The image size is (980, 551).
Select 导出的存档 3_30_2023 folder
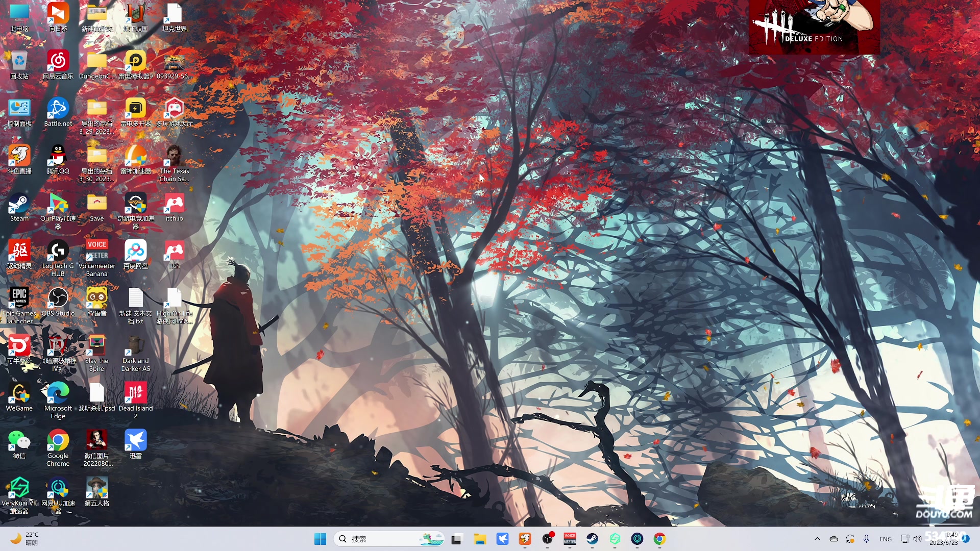coord(97,164)
